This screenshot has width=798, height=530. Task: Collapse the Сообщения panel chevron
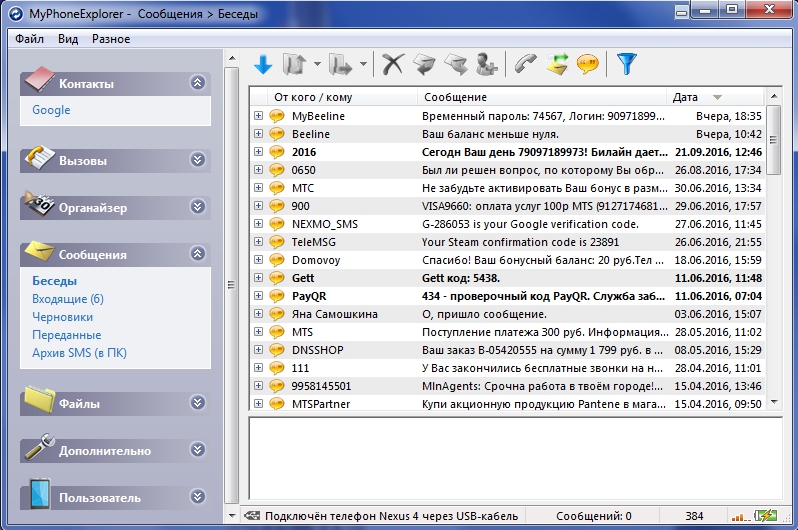coord(197,254)
